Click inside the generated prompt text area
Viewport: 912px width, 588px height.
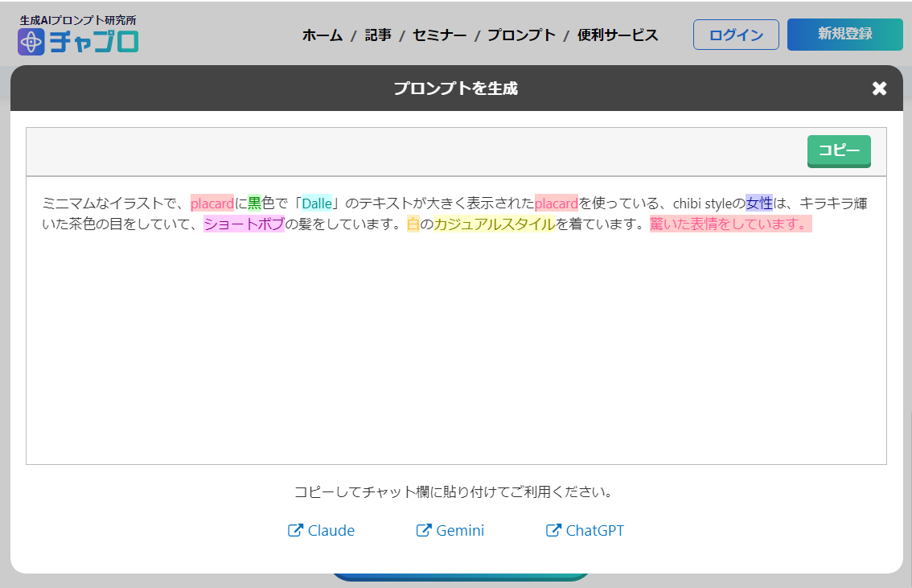456,320
